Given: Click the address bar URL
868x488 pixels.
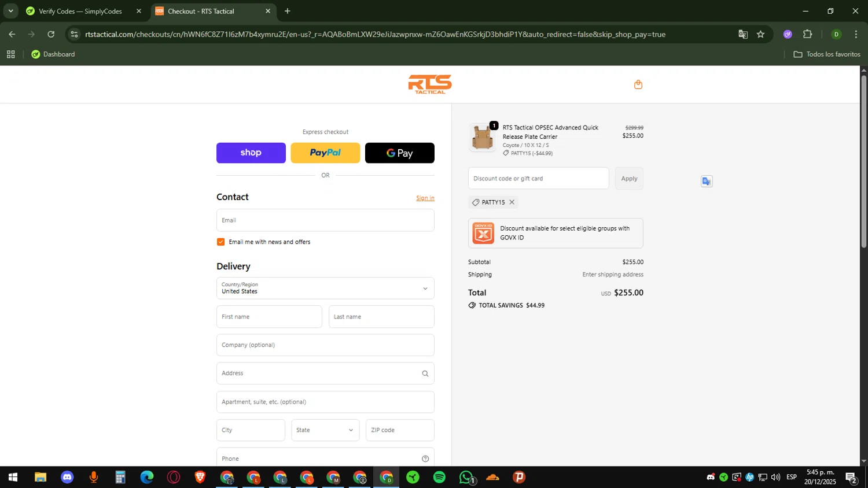Looking at the screenshot, I should click(x=375, y=35).
